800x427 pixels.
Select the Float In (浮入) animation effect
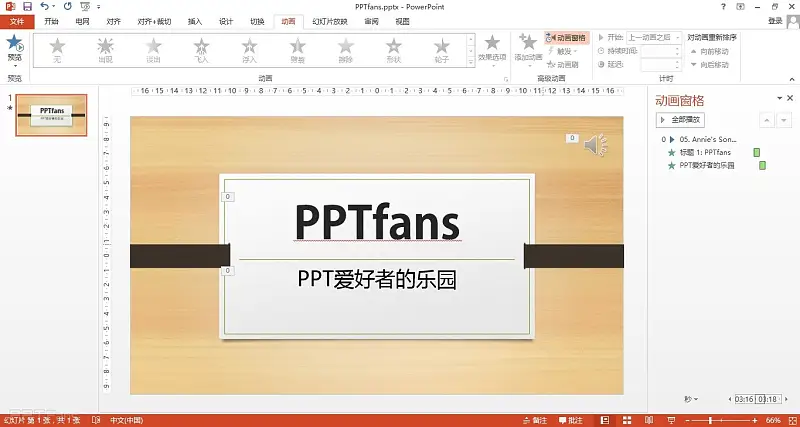(x=250, y=47)
